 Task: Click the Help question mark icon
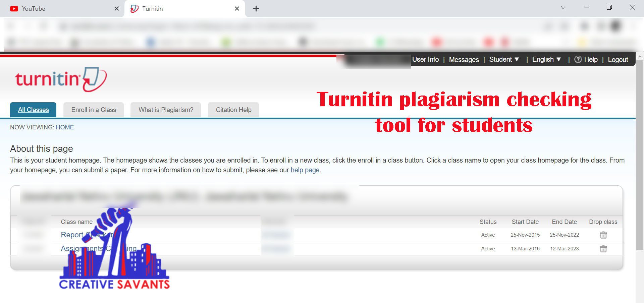coord(578,59)
